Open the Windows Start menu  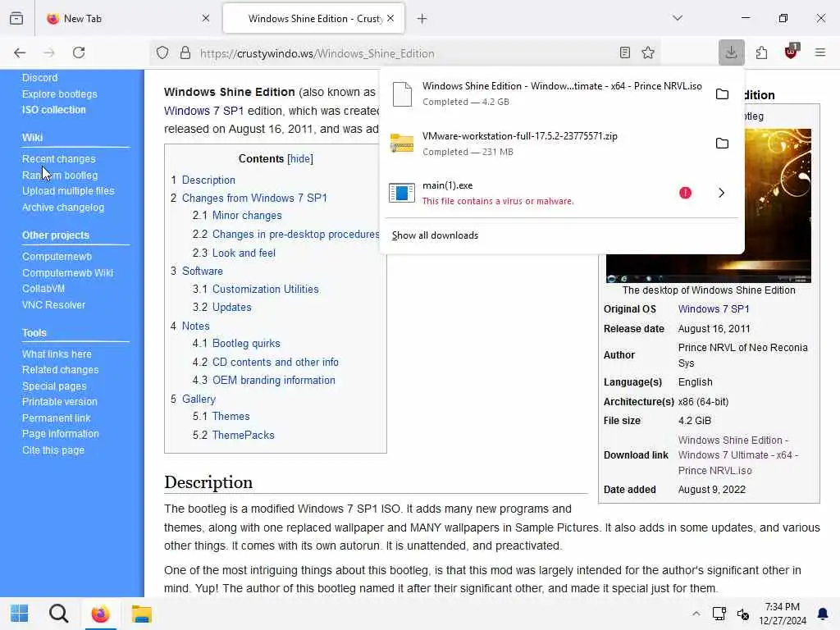(20, 614)
